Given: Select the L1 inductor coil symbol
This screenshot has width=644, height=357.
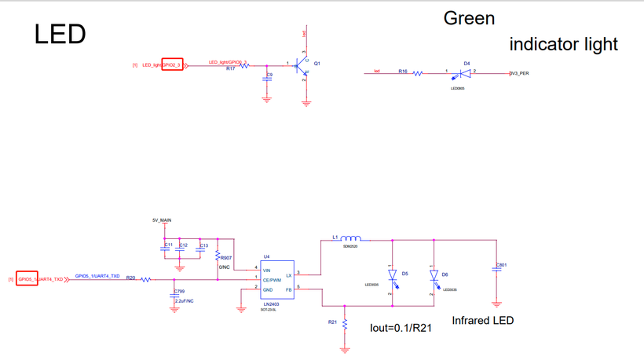Looking at the screenshot, I should pyautogui.click(x=351, y=238).
